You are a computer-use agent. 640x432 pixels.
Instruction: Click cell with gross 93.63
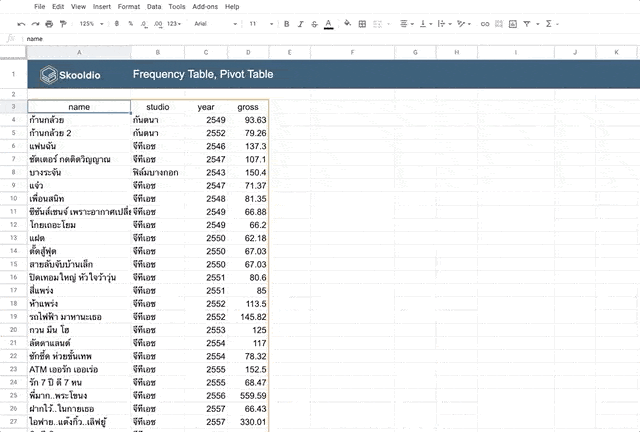[x=248, y=120]
